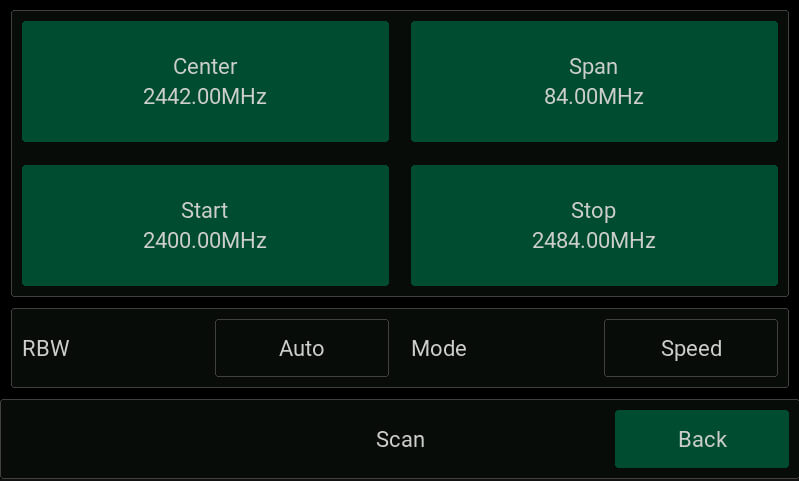The image size is (799, 481).
Task: Tap the Span setting tile
Action: coord(594,82)
